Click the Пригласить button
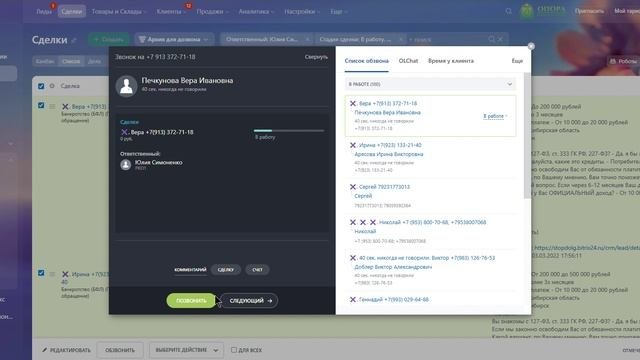The height and width of the screenshot is (360, 640). point(589,11)
